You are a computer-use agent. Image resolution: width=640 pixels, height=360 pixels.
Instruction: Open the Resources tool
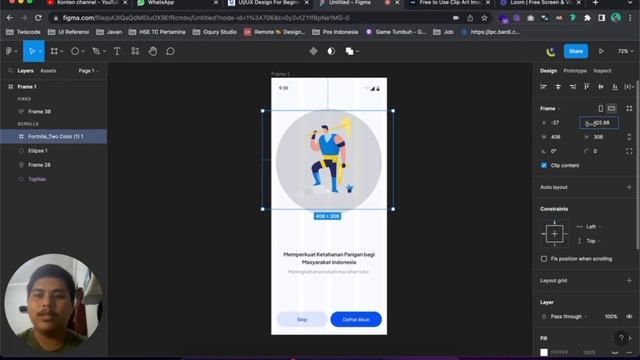pos(135,51)
